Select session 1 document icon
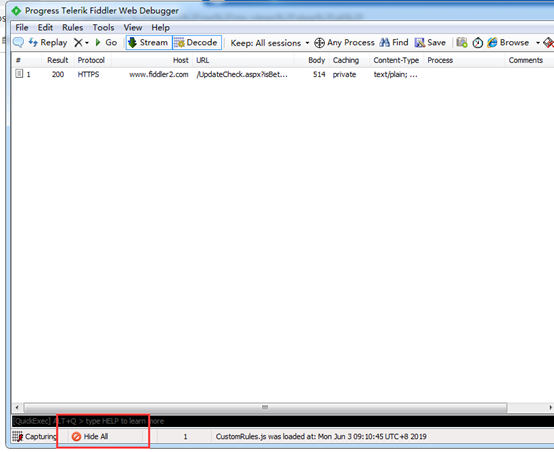The height and width of the screenshot is (452, 554). [19, 74]
